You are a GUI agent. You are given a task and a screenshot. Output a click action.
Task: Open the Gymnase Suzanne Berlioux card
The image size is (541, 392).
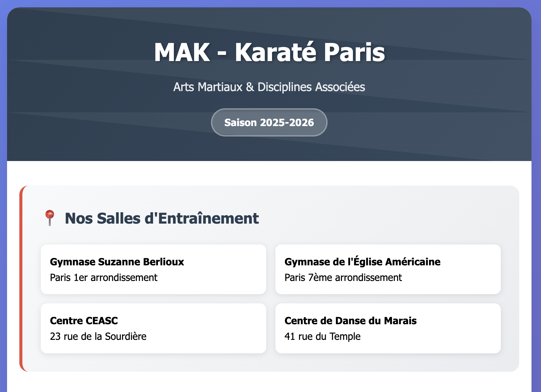pos(153,269)
